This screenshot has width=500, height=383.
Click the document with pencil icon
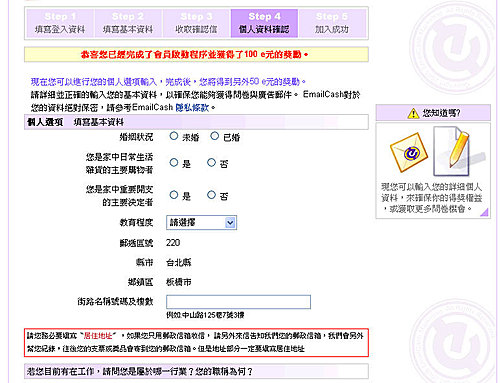[x=458, y=152]
